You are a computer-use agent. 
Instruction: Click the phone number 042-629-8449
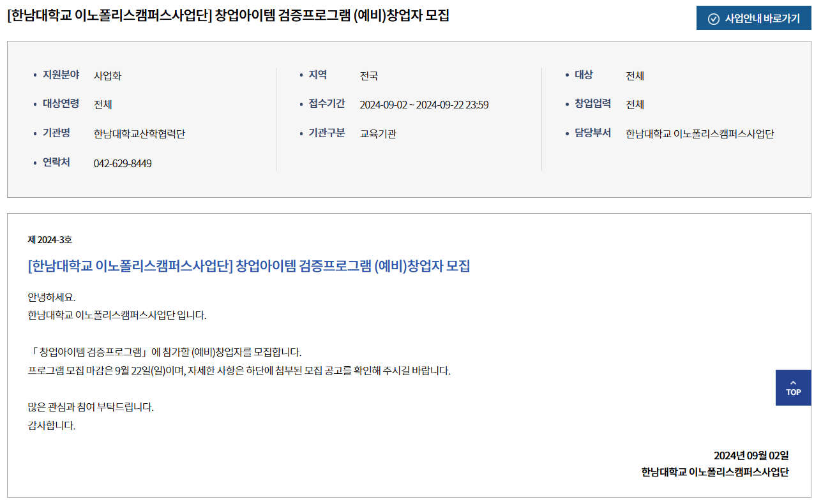click(123, 163)
